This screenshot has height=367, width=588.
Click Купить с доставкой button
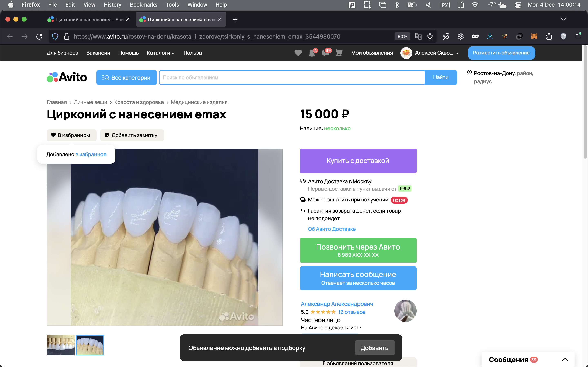point(358,161)
